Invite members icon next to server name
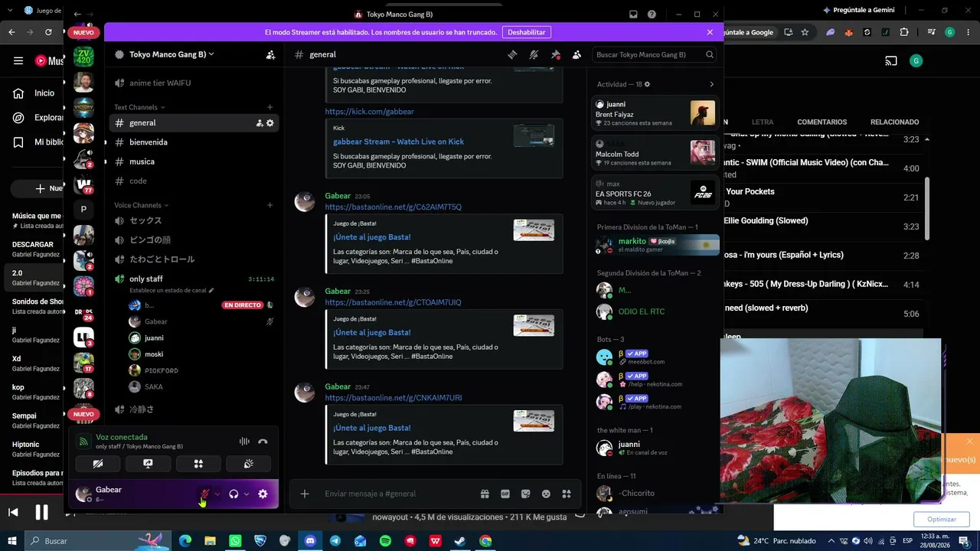Viewport: 980px width, 551px height. (x=270, y=54)
